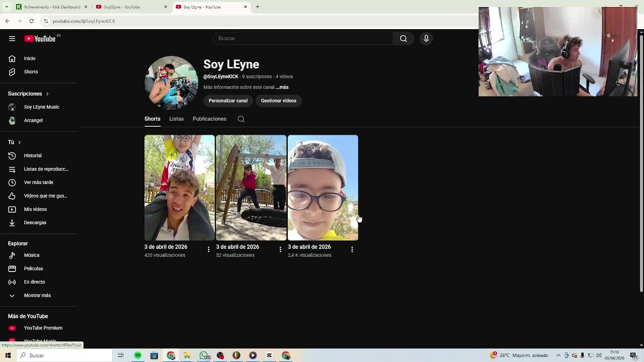Open Task View on the taskbar
This screenshot has width=644, height=362.
pyautogui.click(x=121, y=355)
